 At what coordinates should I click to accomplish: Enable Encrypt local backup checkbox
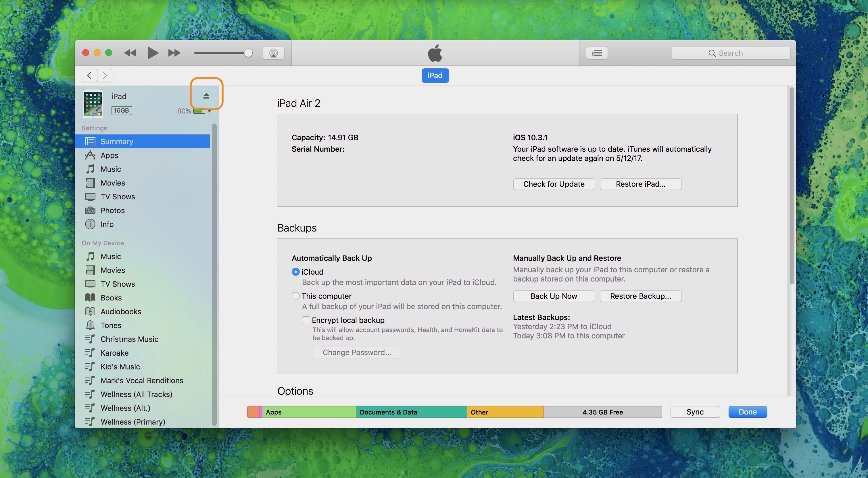tap(306, 320)
